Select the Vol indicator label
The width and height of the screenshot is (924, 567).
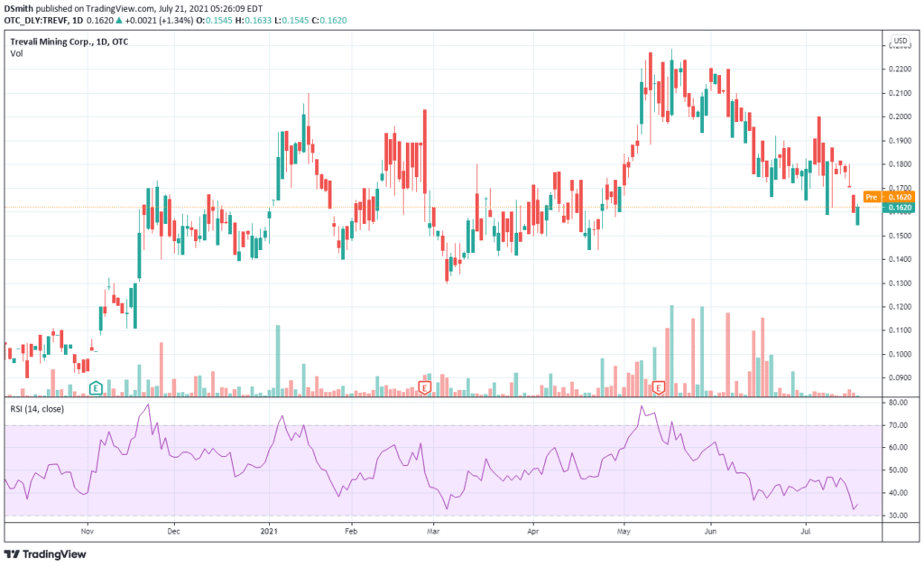pyautogui.click(x=16, y=53)
